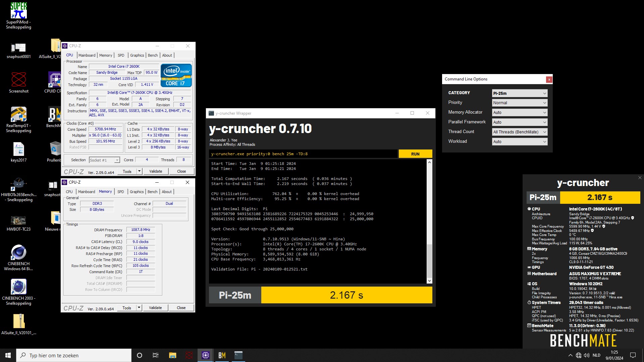The width and height of the screenshot is (644, 362).
Task: Open CINEBENCH 2003 desktop shortcut
Action: pyautogui.click(x=18, y=292)
